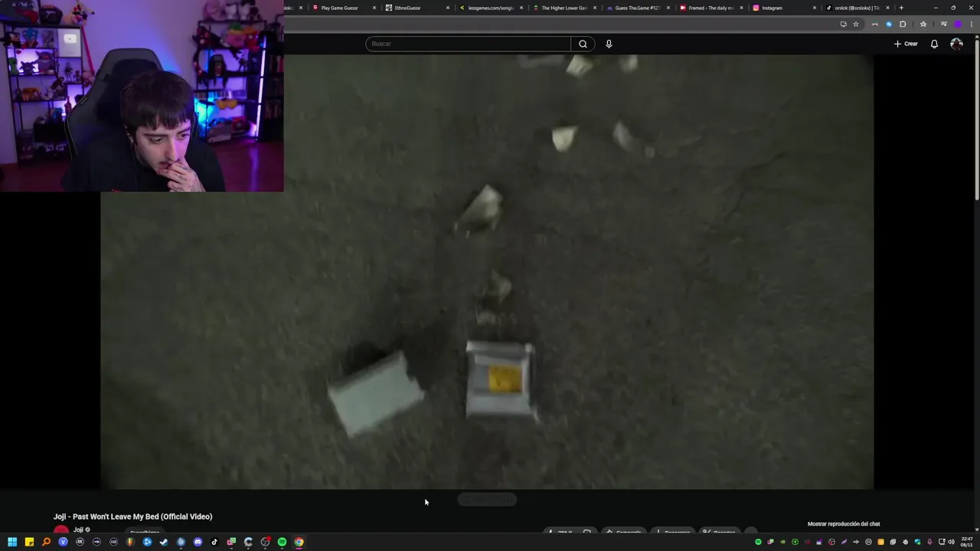The height and width of the screenshot is (551, 980).
Task: Open Spotify from the taskbar
Action: tap(282, 542)
